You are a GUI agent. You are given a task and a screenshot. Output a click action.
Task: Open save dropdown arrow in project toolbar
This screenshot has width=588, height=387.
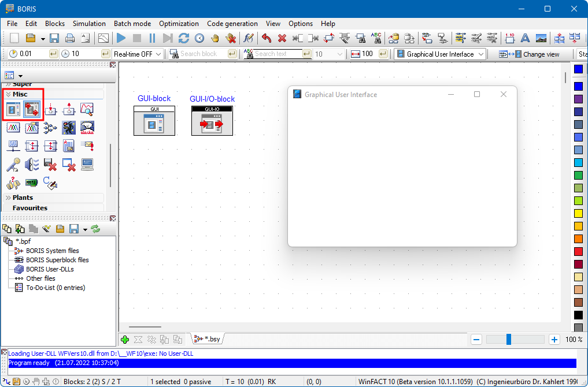[x=85, y=230]
